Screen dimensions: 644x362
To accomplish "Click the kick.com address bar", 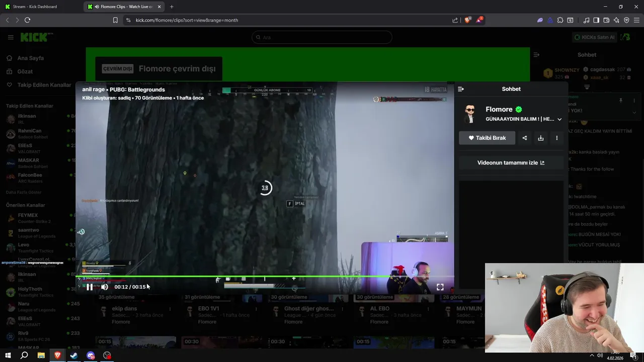I will coord(289,20).
